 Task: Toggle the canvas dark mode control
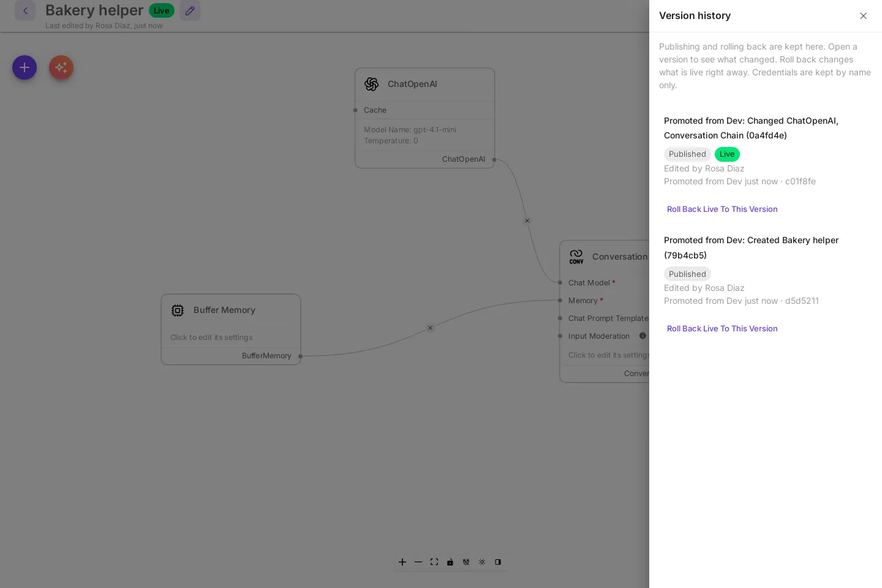coord(498,562)
